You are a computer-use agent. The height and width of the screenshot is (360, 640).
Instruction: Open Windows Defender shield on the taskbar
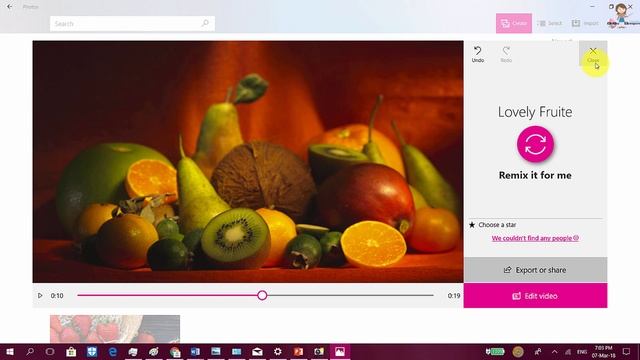pos(92,351)
